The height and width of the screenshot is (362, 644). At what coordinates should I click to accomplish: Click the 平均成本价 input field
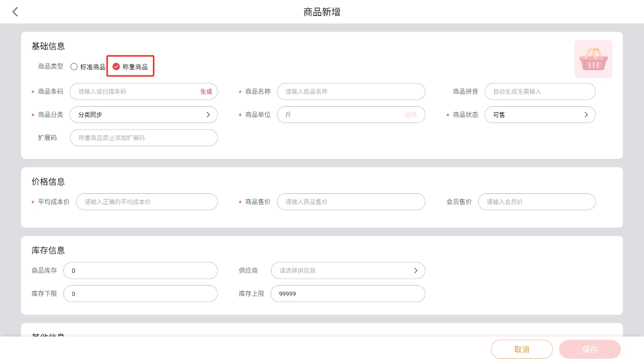(x=147, y=202)
